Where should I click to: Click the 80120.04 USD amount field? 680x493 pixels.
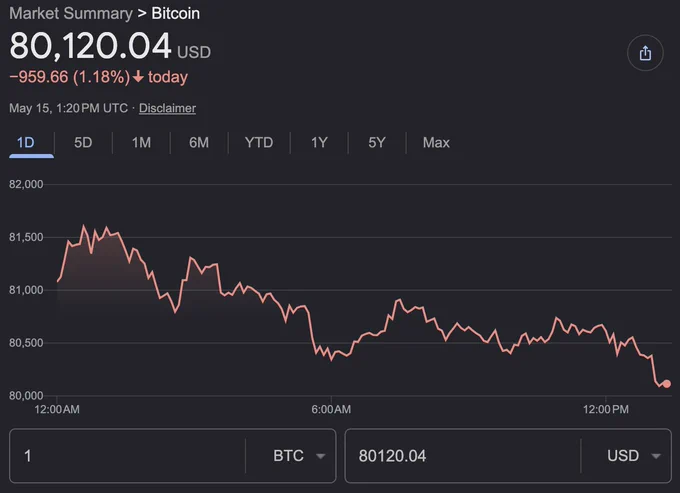point(463,456)
